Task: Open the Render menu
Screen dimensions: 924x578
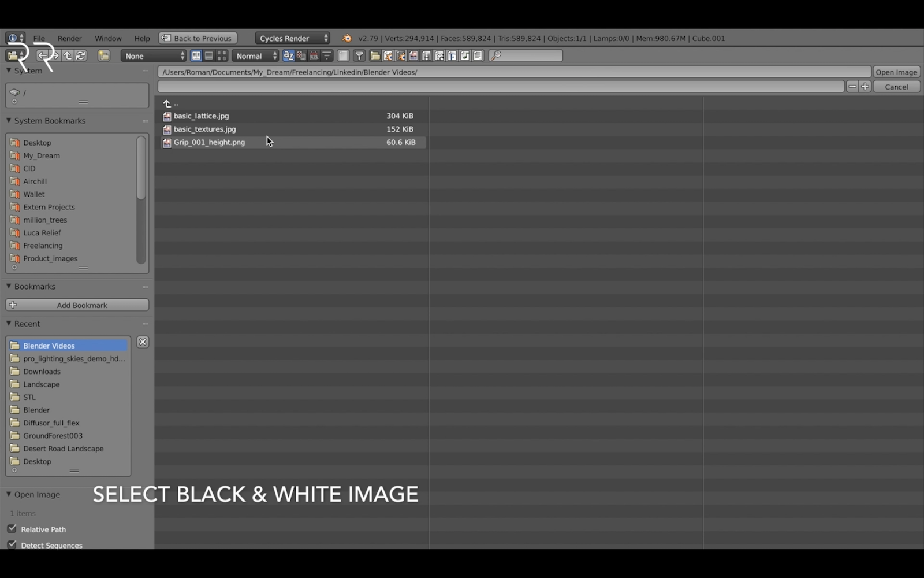Action: 69,38
